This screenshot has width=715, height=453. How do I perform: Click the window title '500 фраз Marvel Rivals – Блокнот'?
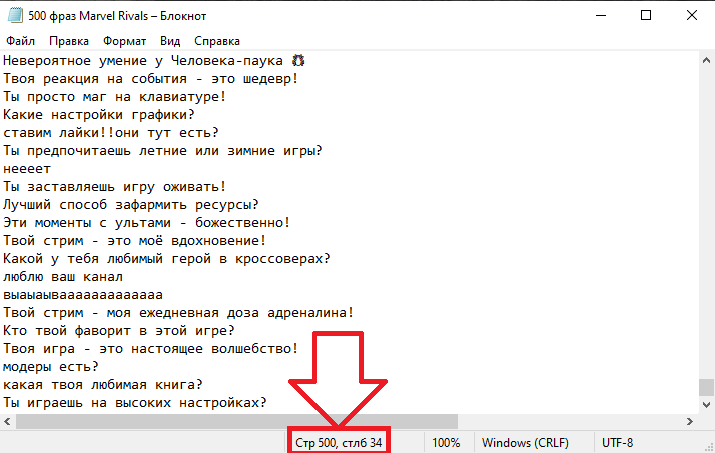117,16
